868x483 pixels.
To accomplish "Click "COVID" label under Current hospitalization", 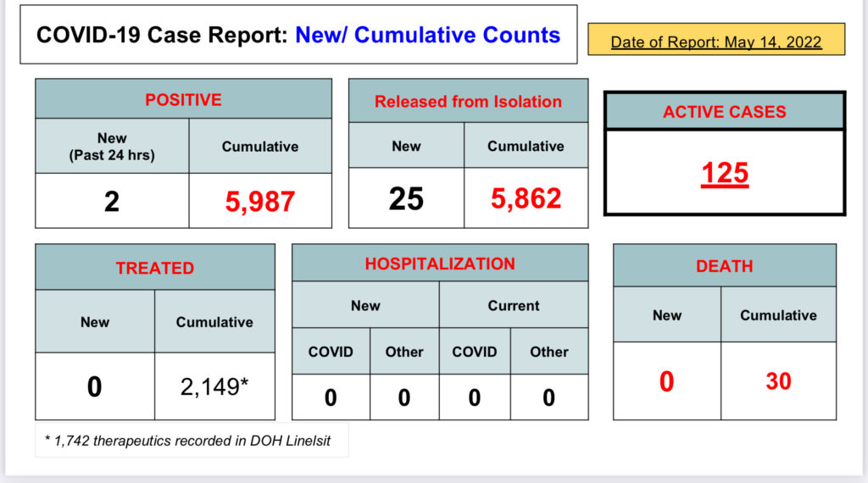I will (x=475, y=352).
